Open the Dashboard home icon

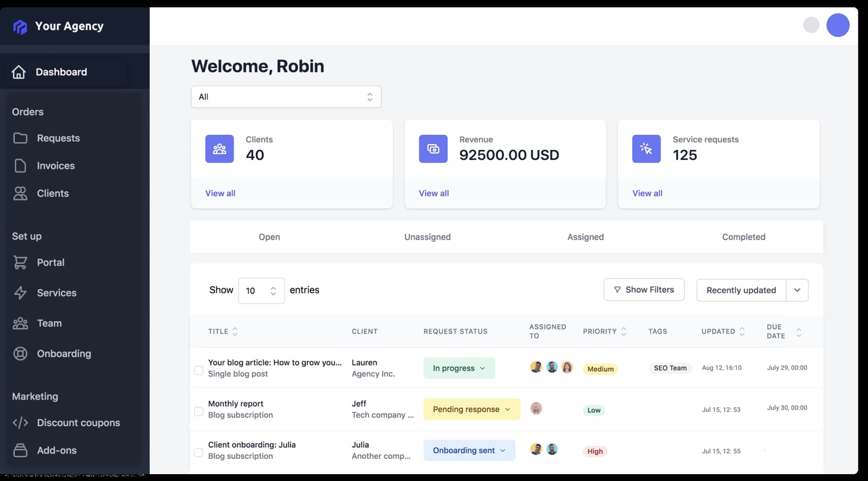[x=19, y=72]
